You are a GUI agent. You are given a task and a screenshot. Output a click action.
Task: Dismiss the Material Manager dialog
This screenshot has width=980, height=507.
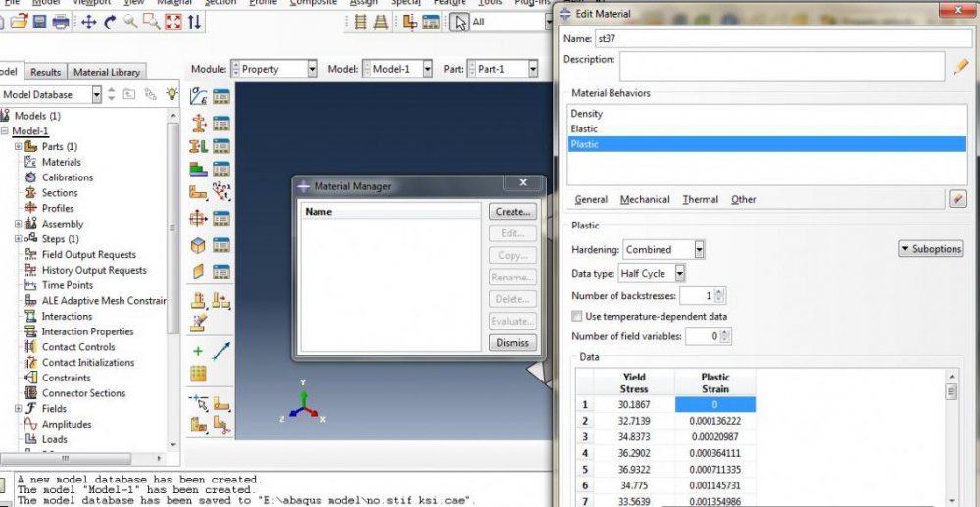[x=513, y=342]
